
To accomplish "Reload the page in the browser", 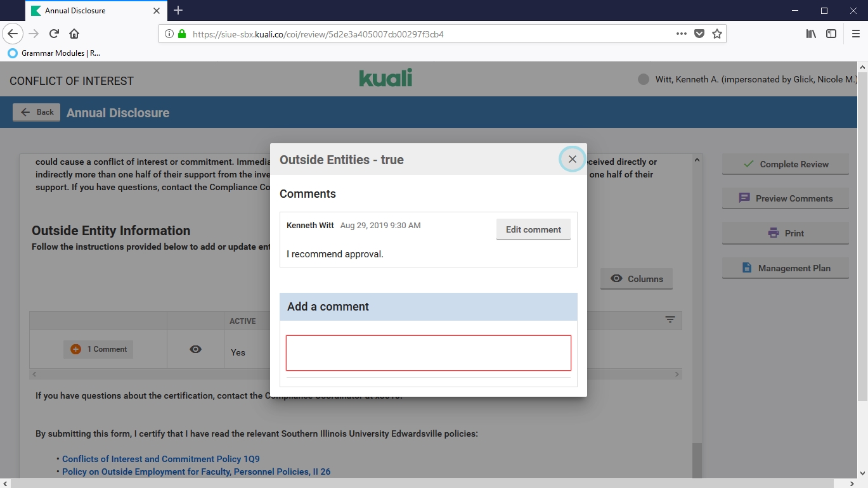I will (x=55, y=34).
